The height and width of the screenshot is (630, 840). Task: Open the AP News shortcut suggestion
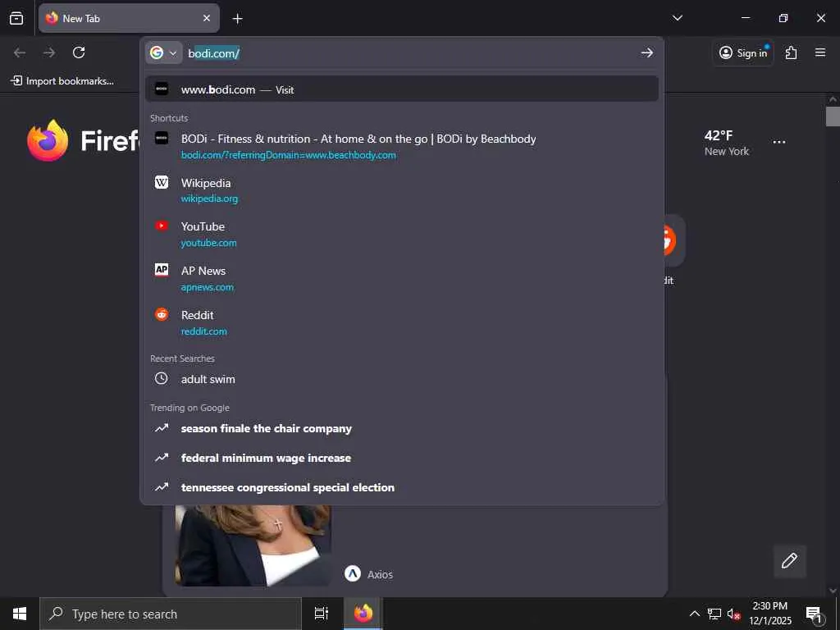tap(402, 279)
